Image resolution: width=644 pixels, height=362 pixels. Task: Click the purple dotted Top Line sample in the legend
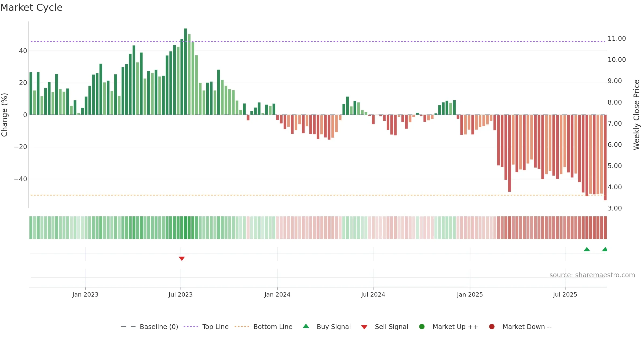pos(191,327)
